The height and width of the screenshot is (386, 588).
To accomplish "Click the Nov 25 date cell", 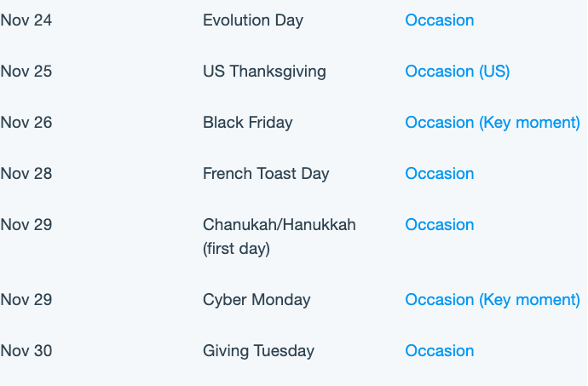I will tap(26, 72).
